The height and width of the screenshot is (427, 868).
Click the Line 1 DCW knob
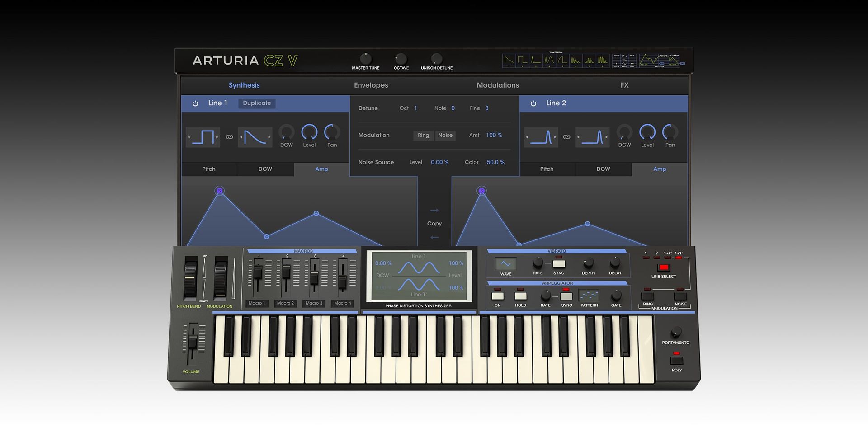tap(287, 132)
